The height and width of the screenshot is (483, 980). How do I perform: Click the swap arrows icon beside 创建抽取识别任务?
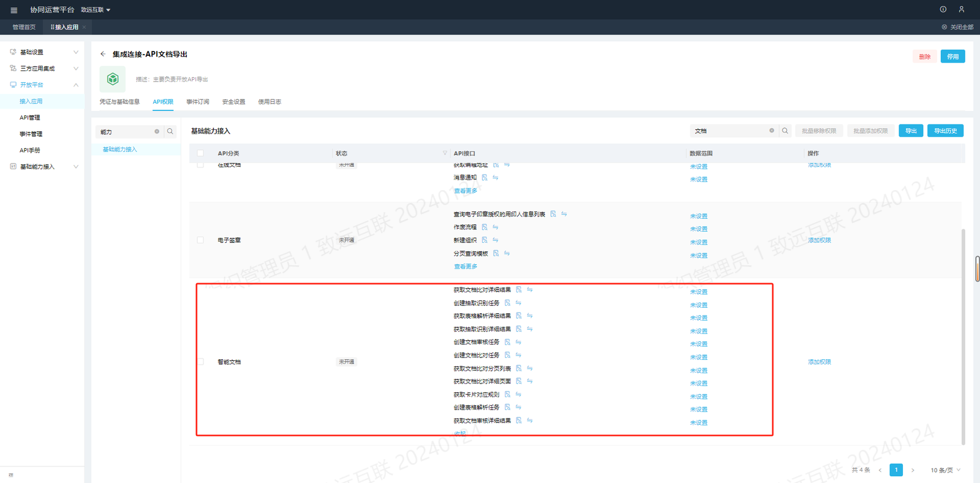pos(518,303)
